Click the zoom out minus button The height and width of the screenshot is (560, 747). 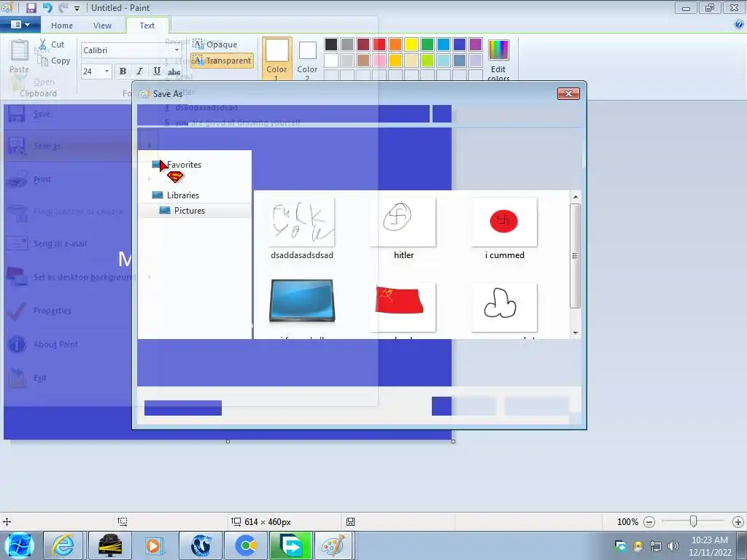pos(649,522)
